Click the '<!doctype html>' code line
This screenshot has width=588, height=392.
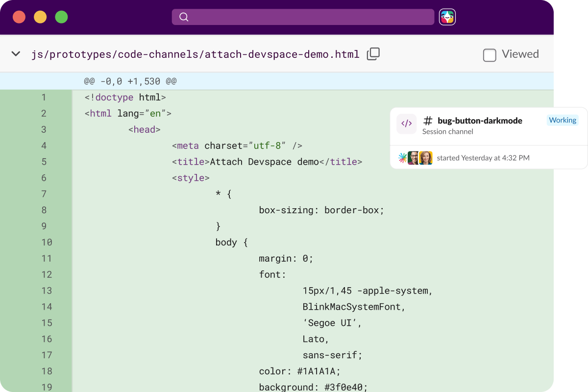click(x=125, y=98)
